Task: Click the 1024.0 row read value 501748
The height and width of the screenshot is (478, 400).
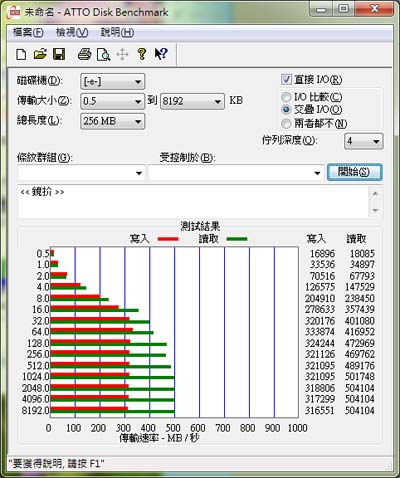Action: pyautogui.click(x=360, y=376)
